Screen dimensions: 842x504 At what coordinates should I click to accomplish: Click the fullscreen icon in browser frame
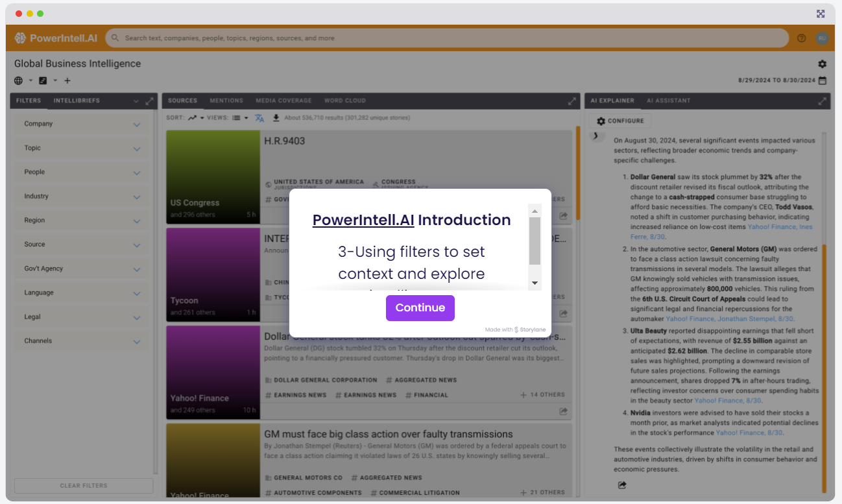[x=821, y=14]
